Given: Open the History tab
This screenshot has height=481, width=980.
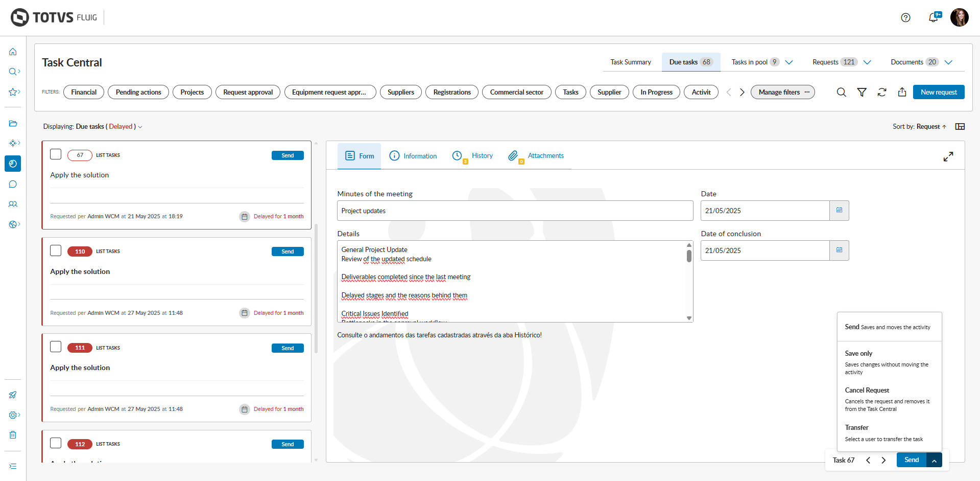Looking at the screenshot, I should coord(472,156).
